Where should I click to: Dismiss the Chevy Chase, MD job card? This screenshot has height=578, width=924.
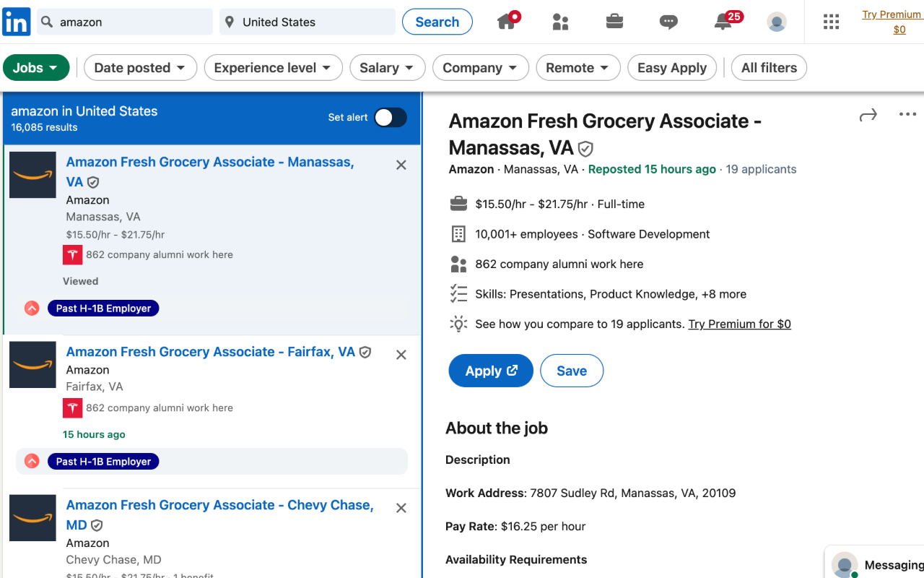pyautogui.click(x=401, y=508)
